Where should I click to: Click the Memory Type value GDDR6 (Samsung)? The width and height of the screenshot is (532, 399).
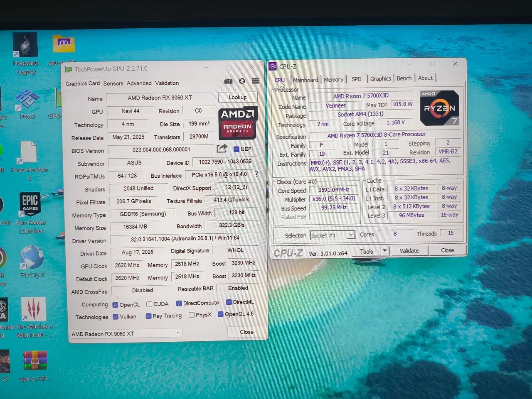click(143, 214)
